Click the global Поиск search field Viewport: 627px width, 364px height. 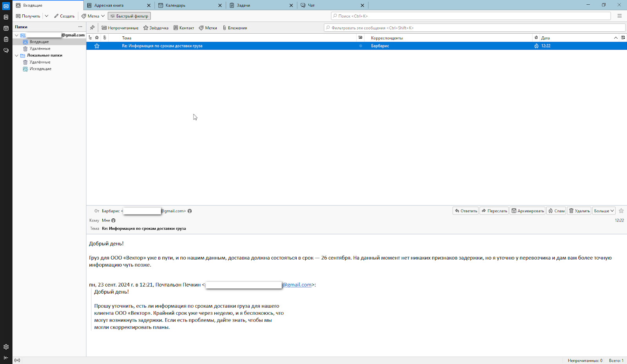471,16
